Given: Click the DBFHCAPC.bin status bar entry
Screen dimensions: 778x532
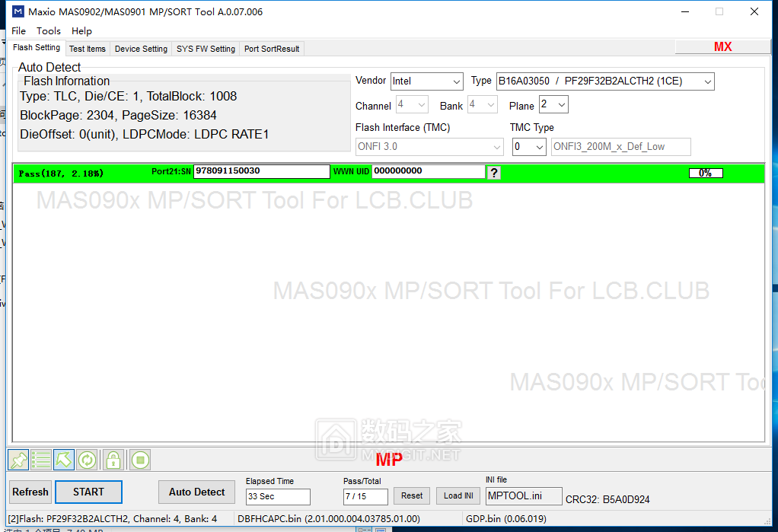Looking at the screenshot, I should (x=328, y=519).
